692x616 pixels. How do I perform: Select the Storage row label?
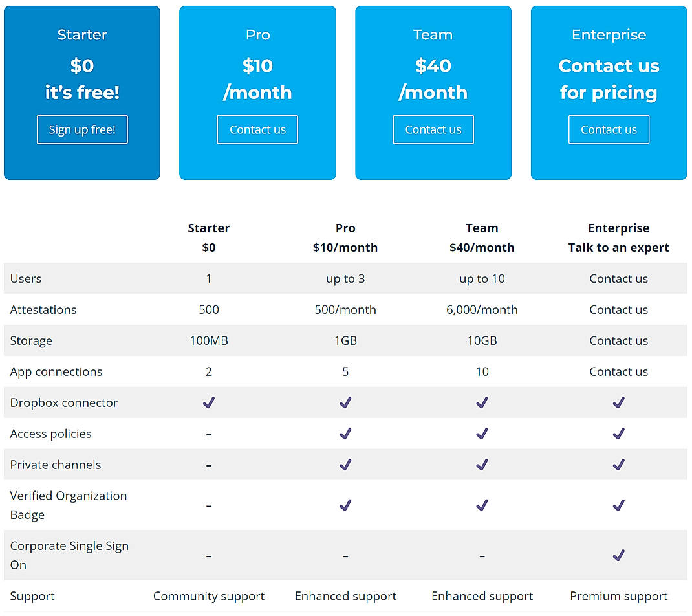(x=31, y=340)
